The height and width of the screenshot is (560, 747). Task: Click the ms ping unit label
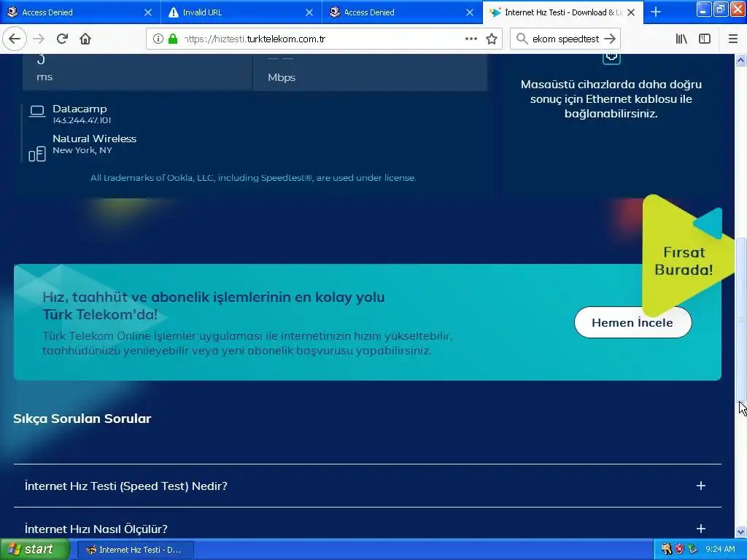(44, 77)
